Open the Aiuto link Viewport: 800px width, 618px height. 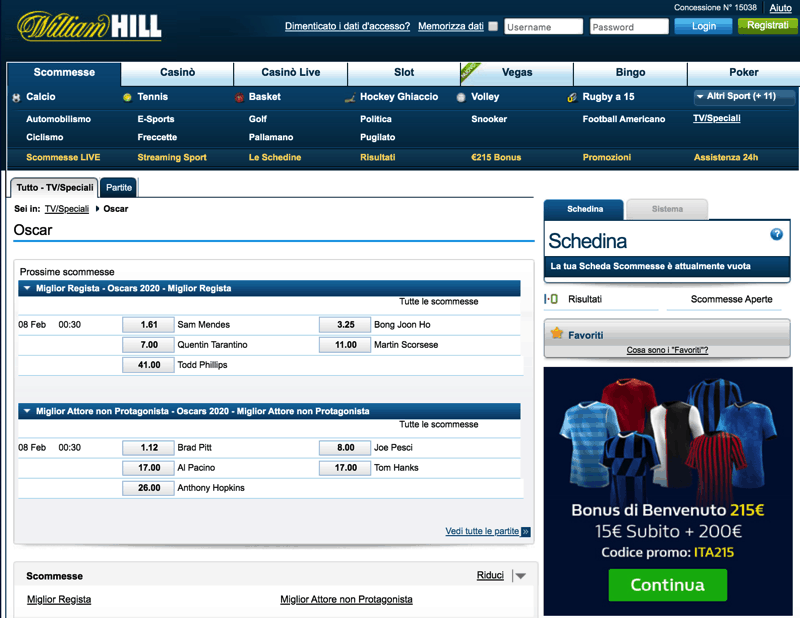(x=781, y=8)
